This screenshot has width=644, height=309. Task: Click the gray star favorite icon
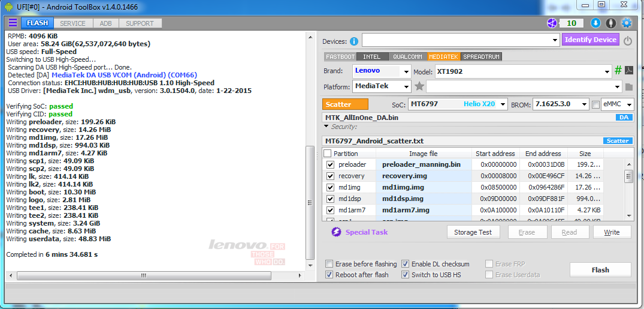(419, 86)
